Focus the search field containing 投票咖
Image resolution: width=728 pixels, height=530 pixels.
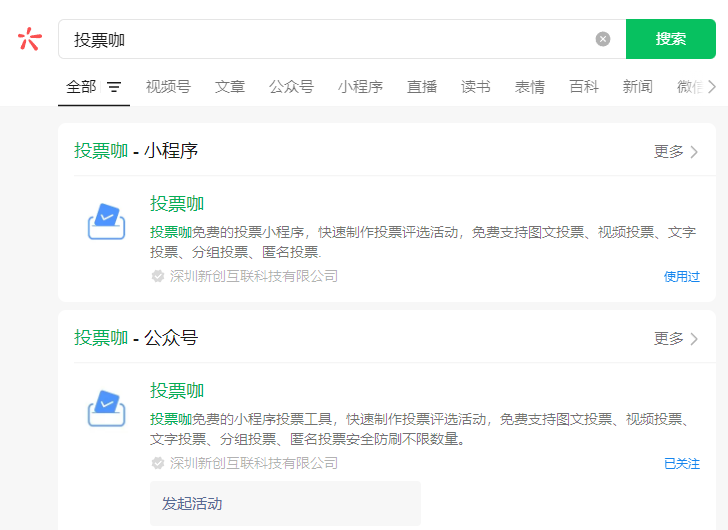[x=342, y=39]
